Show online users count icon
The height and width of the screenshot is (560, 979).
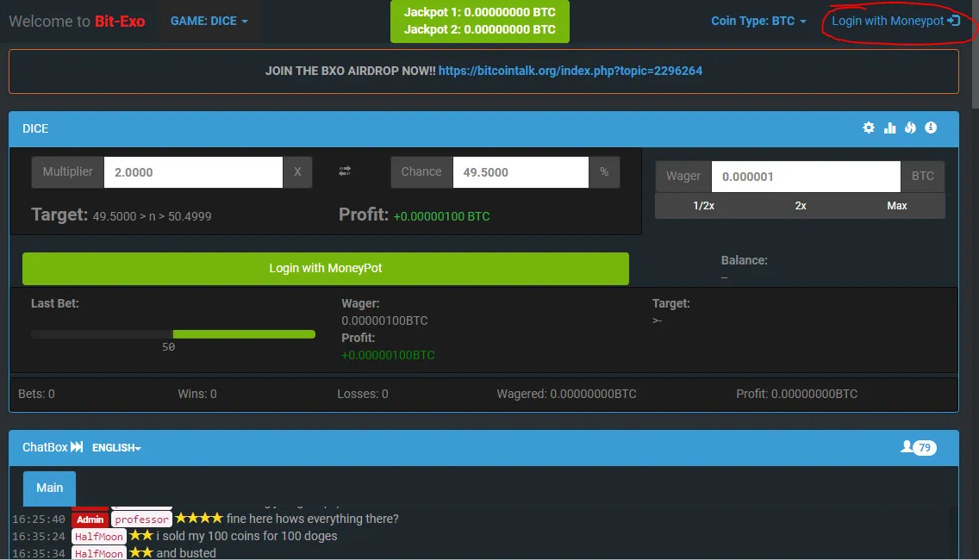pyautogui.click(x=919, y=447)
